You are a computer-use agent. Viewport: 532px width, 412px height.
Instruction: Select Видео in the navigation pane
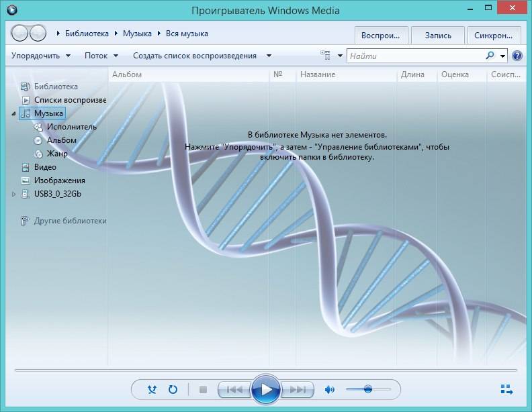45,167
